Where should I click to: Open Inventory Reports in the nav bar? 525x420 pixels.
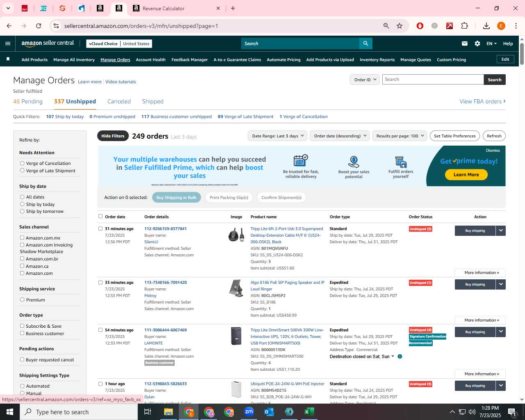pos(377,59)
